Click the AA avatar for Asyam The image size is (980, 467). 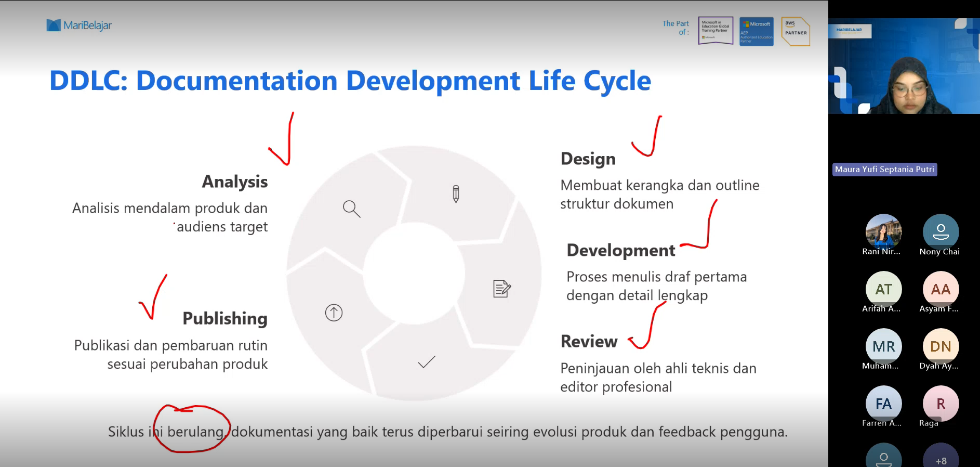pos(941,289)
